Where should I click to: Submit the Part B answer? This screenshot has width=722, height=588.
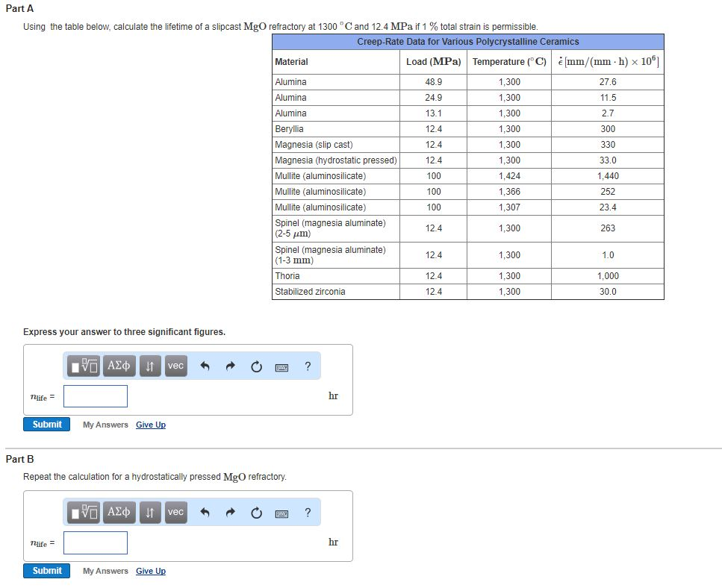click(46, 571)
